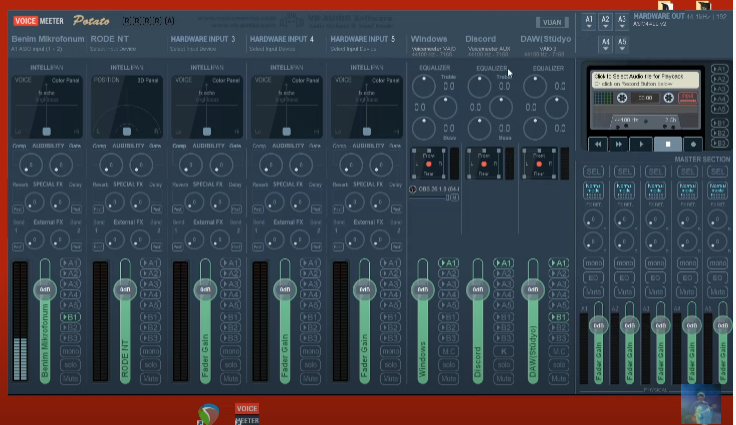Click the middle EQ knob on DAW(Stüdyo) strip

click(556, 108)
